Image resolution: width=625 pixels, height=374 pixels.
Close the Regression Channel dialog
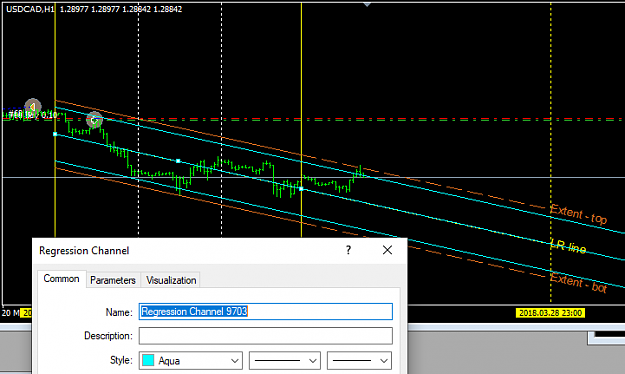[x=387, y=250]
